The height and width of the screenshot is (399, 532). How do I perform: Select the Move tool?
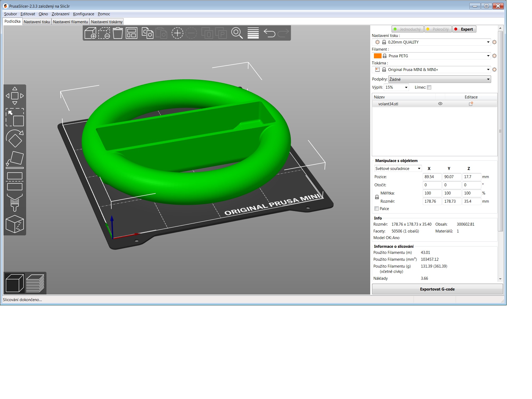click(x=15, y=96)
